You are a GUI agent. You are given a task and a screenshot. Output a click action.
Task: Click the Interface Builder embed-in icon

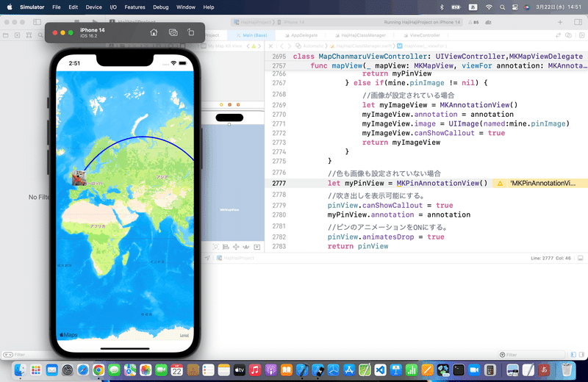click(x=257, y=247)
